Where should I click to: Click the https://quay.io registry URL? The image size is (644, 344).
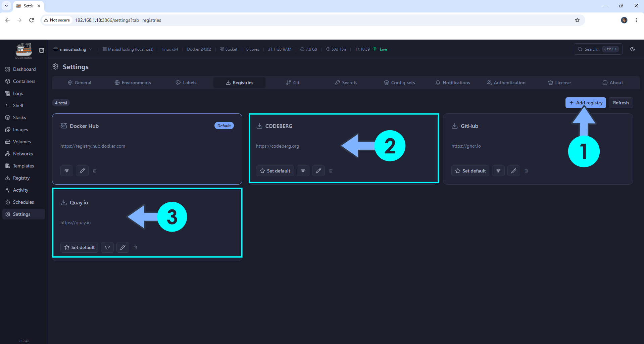[x=76, y=223]
